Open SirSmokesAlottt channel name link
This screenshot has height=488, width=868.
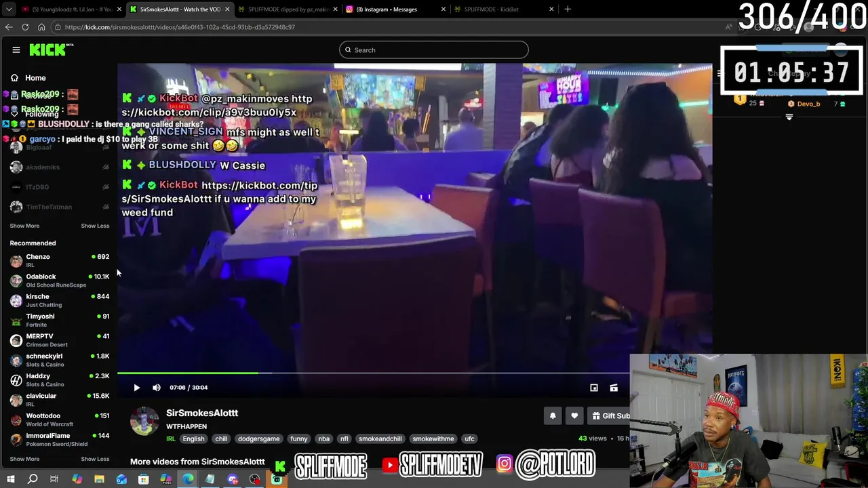tap(202, 413)
